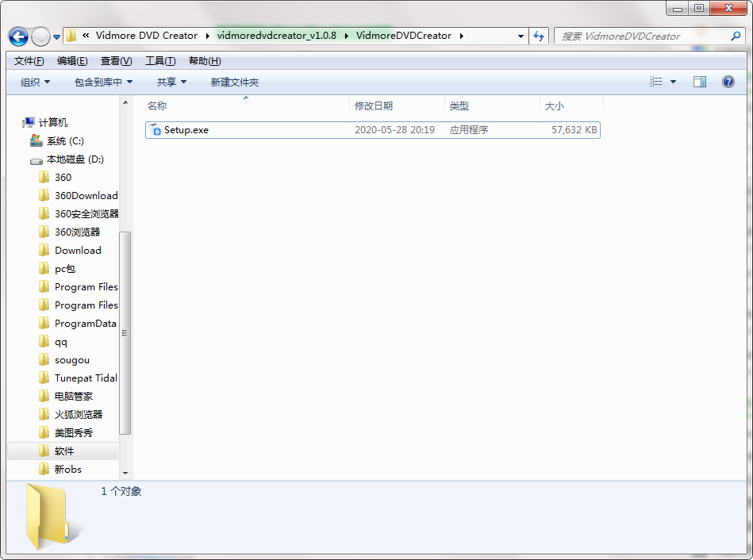Open the 包含到库中 dropdown
Viewport: 753px width, 560px height.
pyautogui.click(x=103, y=82)
